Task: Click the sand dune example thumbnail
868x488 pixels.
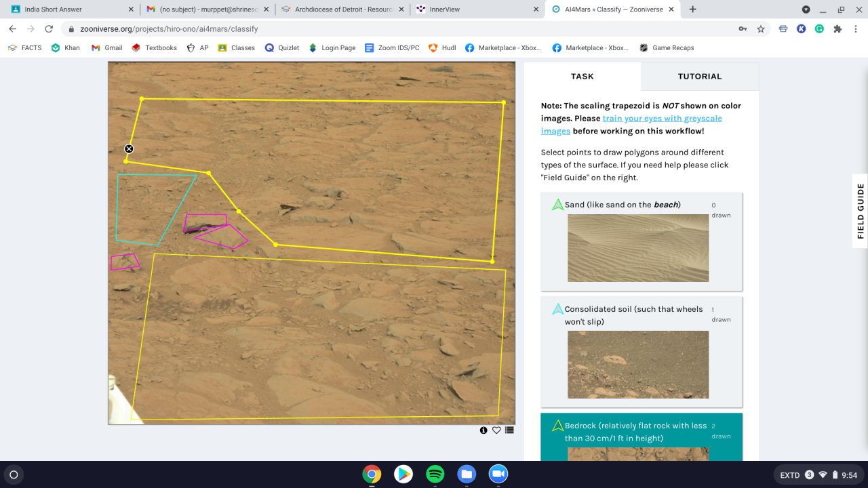Action: (638, 248)
